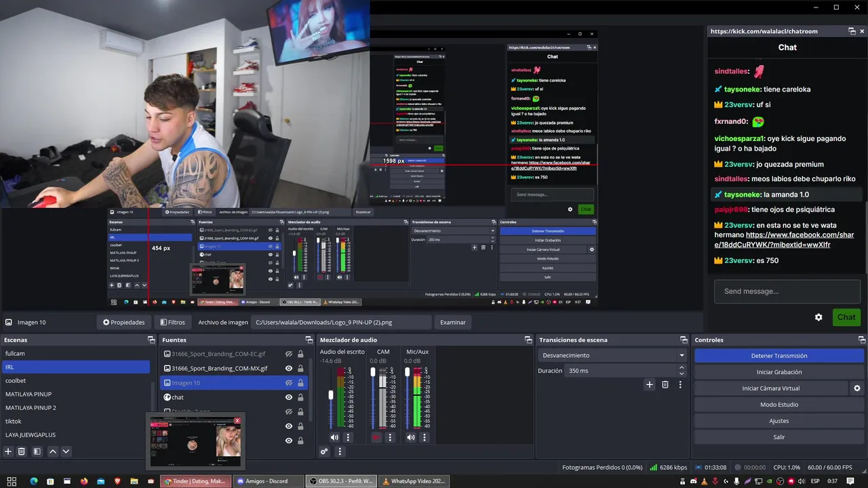This screenshot has width=868, height=488.
Task: Hide the chat source
Action: point(289,397)
